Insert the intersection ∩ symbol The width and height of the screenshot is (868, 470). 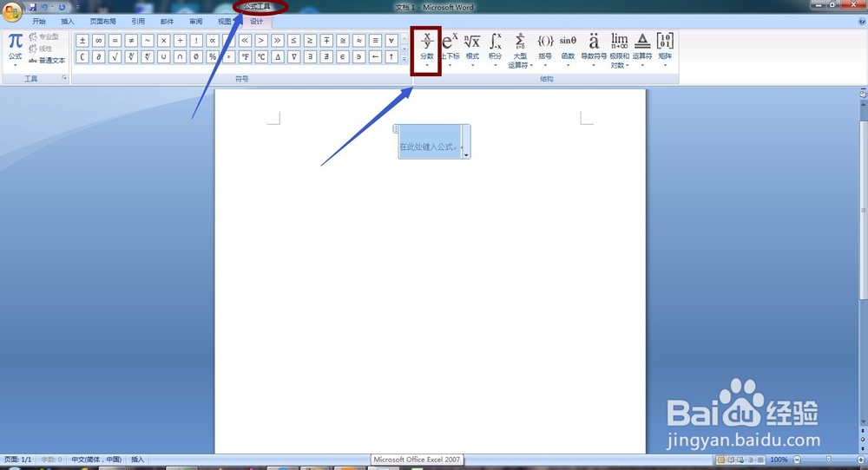[180, 56]
